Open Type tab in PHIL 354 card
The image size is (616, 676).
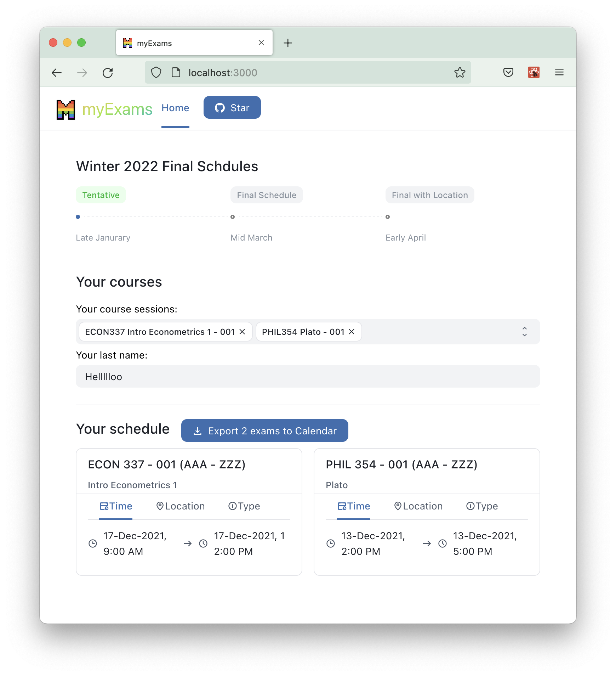(x=482, y=506)
